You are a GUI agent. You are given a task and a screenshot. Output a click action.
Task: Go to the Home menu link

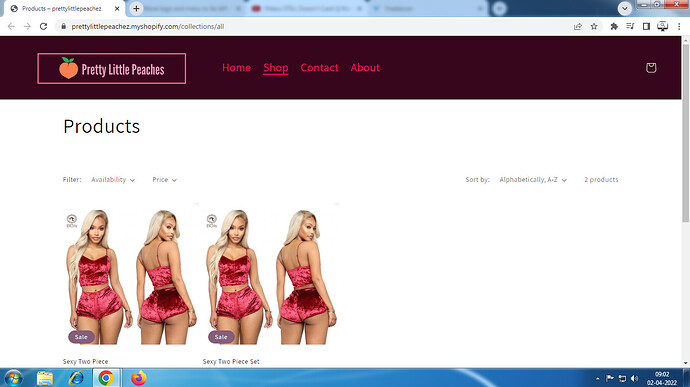[236, 68]
